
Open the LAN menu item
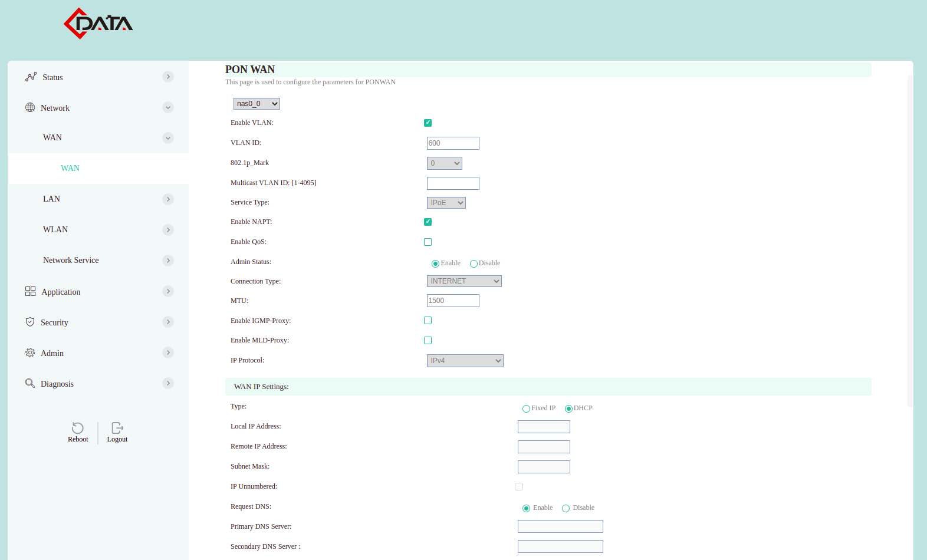(52, 199)
